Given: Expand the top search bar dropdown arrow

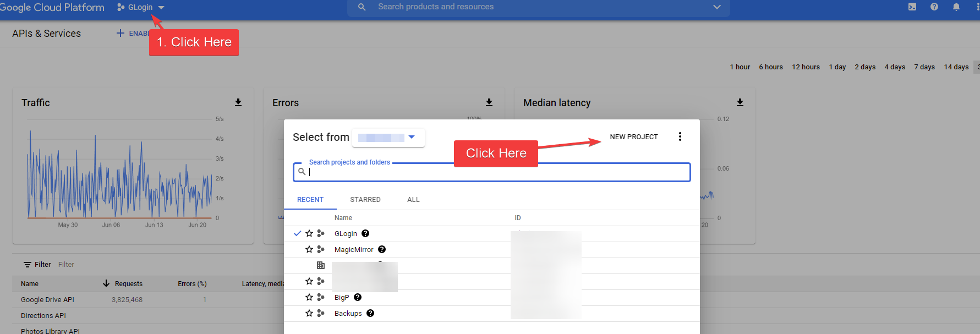Looking at the screenshot, I should tap(716, 7).
